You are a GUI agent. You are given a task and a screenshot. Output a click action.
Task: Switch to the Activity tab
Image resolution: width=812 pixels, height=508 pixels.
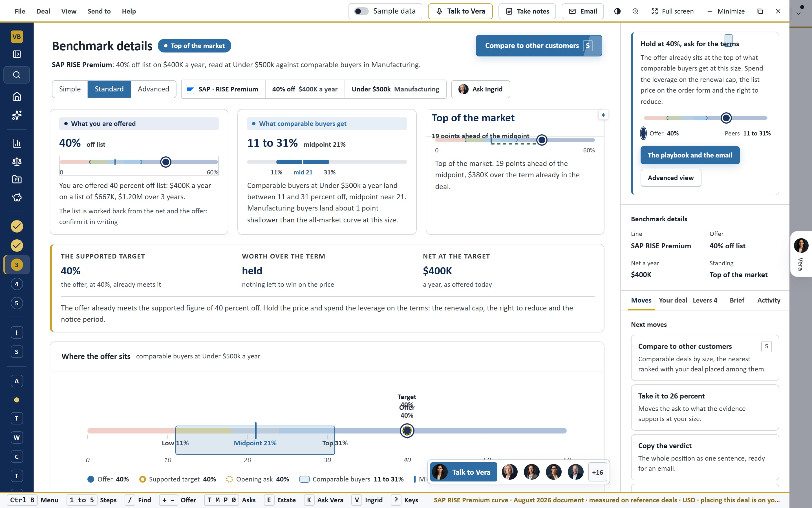tap(768, 300)
